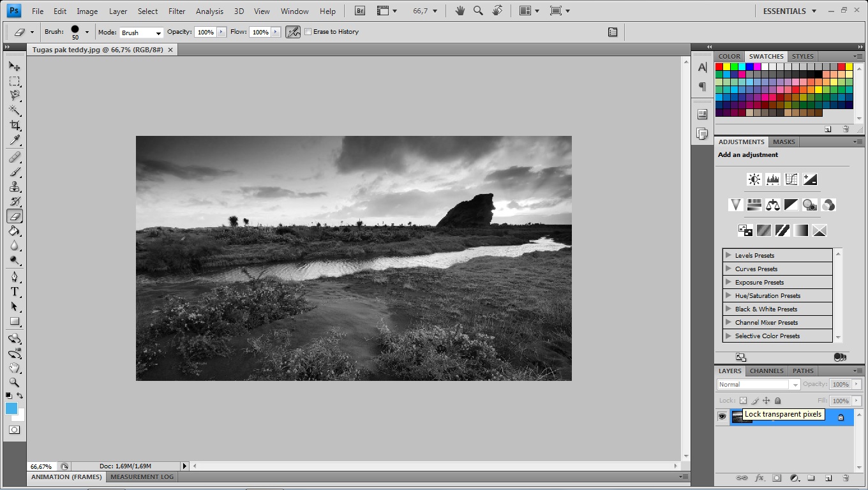The height and width of the screenshot is (490, 868).
Task: Toggle airbrush capabilities in options bar
Action: [293, 32]
